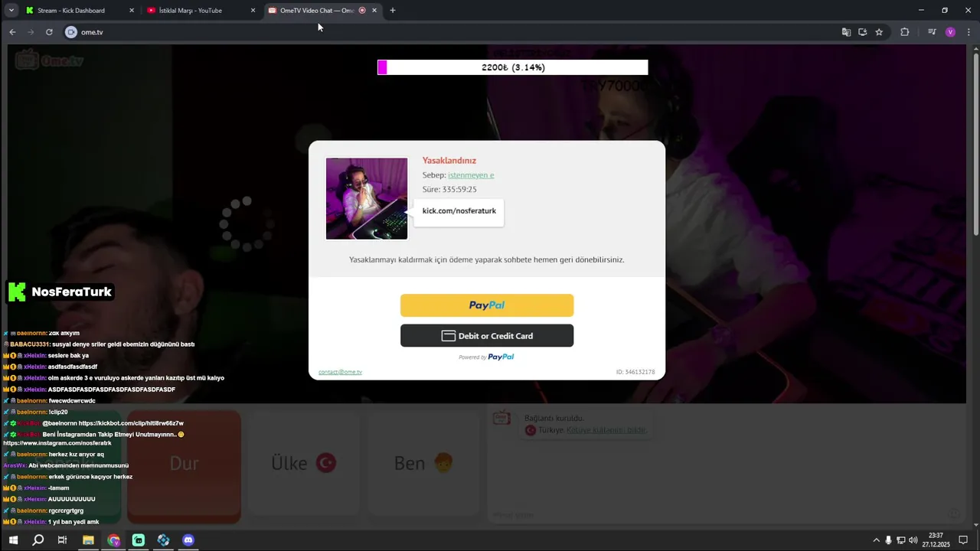Viewport: 980px width, 551px height.
Task: Open the purple V profile avatar
Action: point(950,32)
